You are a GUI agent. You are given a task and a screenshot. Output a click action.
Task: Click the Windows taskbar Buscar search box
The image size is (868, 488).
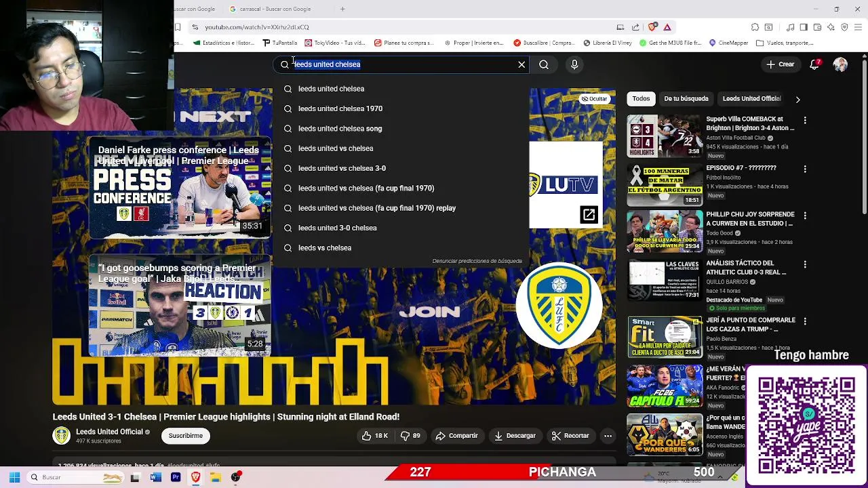pyautogui.click(x=76, y=477)
